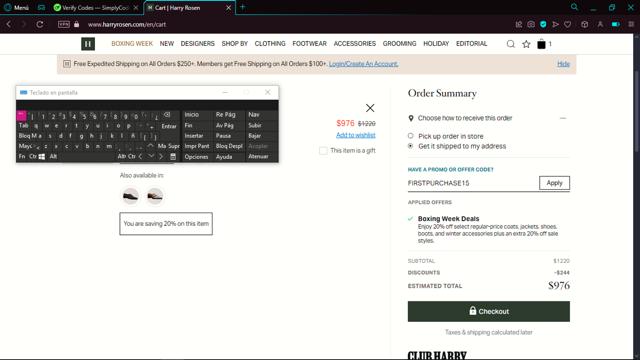
Task: Choose the second alternate shoe color swatch
Action: click(155, 196)
